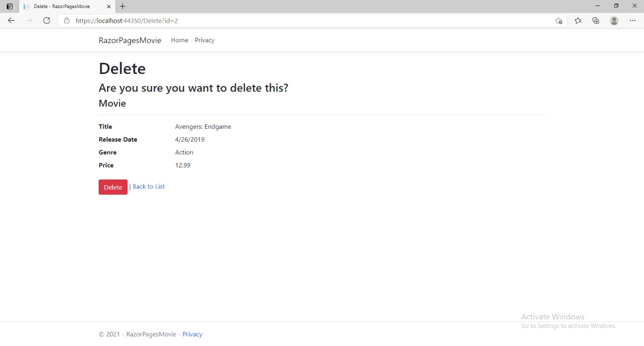The image size is (644, 346).
Task: Add page to favorites star icon
Action: pyautogui.click(x=558, y=21)
